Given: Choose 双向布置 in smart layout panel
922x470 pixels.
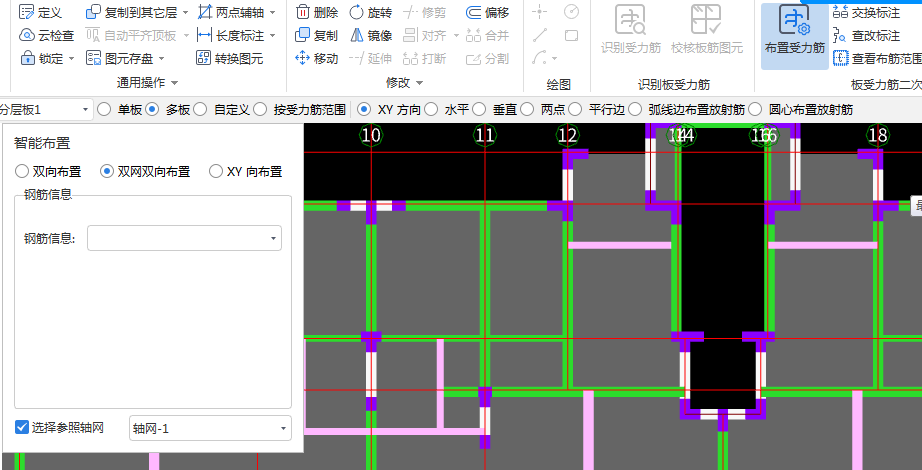Looking at the screenshot, I should (22, 172).
